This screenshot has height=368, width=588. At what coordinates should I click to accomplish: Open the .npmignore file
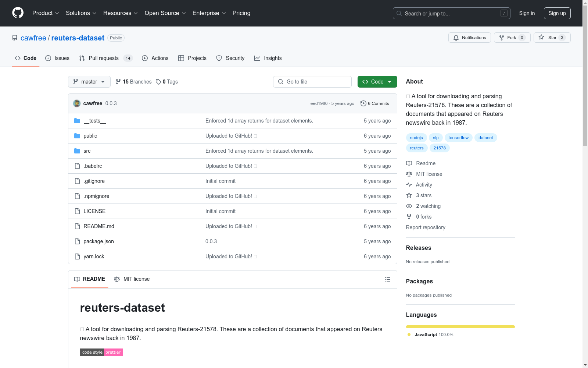[x=96, y=196]
